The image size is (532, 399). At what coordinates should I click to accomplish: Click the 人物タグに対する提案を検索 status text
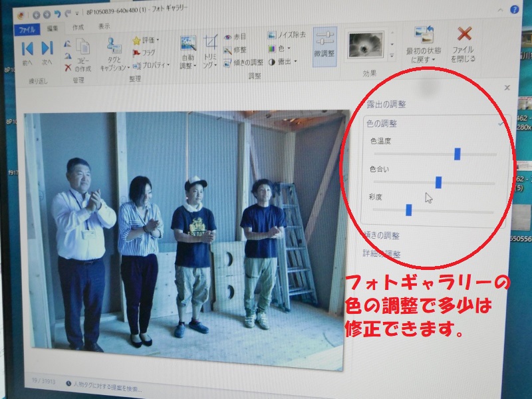108,386
